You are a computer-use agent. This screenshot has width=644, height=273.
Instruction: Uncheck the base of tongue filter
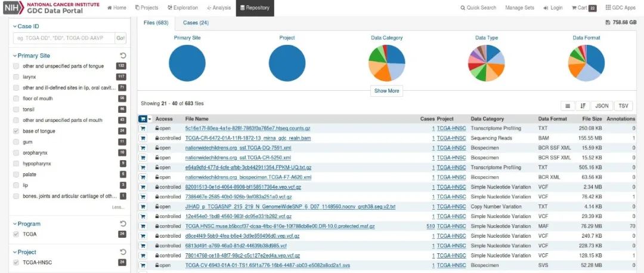pyautogui.click(x=16, y=131)
